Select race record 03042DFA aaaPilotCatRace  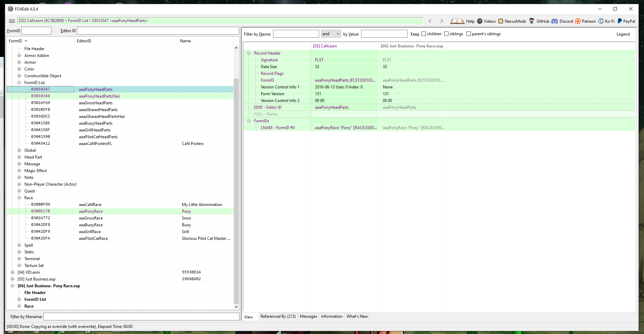click(x=120, y=238)
